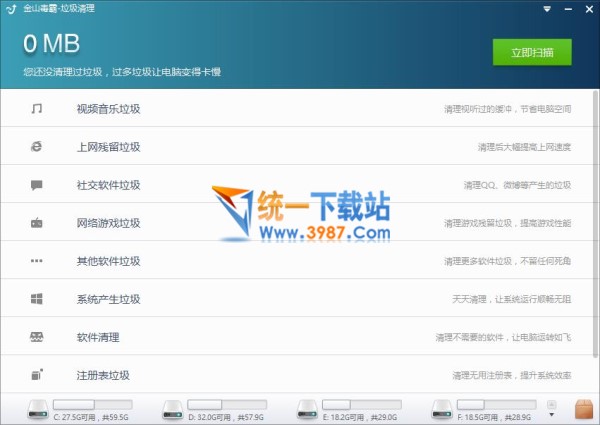Select the 注册表垃圾 row label
Viewport: 600px width, 425px height.
[103, 375]
